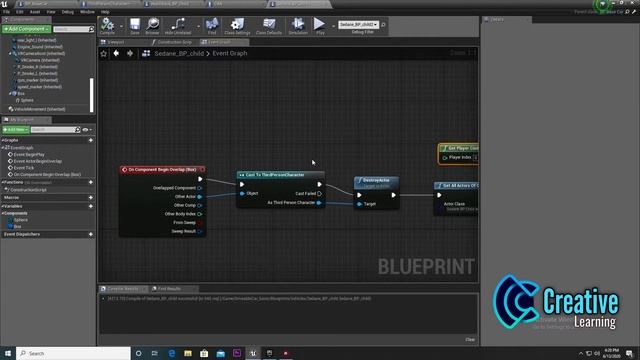
Task: Collapse the Box component in Components tree
Action: pos(10,94)
